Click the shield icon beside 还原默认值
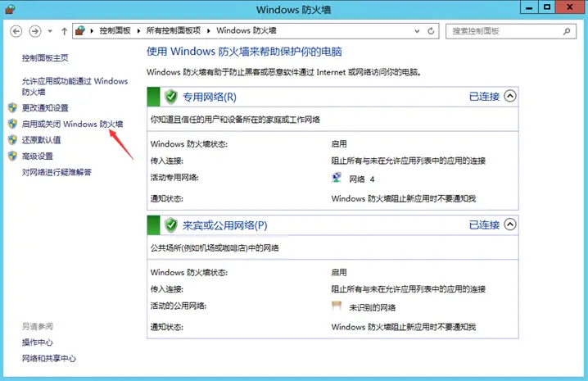This screenshot has width=588, height=381. click(13, 139)
